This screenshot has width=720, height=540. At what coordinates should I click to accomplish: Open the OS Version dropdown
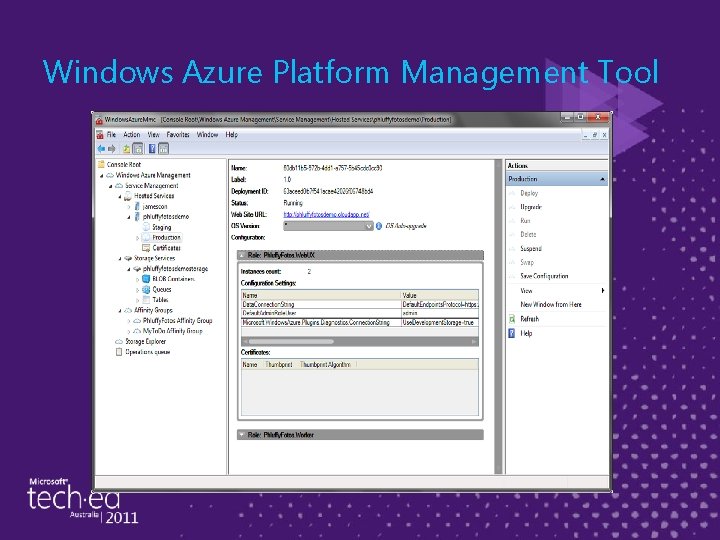(x=369, y=226)
